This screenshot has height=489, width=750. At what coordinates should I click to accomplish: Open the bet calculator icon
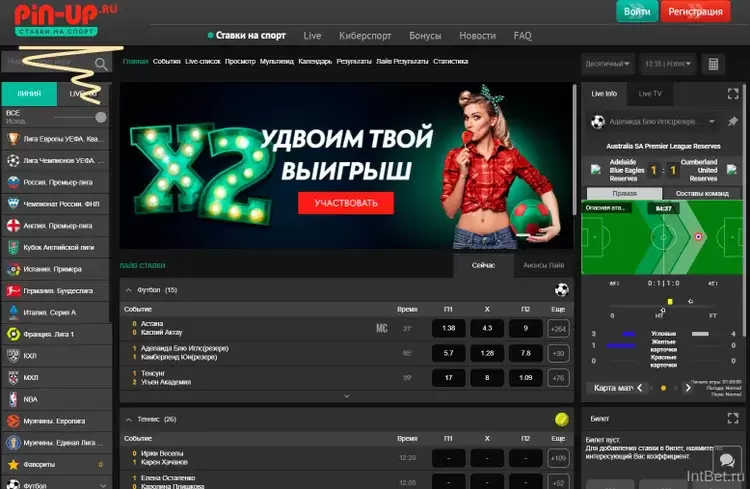[713, 64]
